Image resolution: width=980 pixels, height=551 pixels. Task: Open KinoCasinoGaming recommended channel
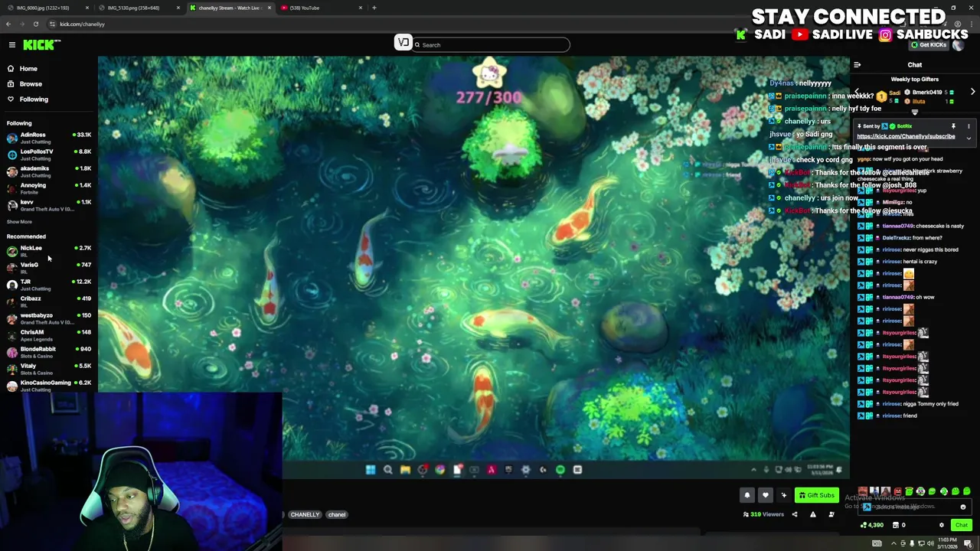coord(48,386)
